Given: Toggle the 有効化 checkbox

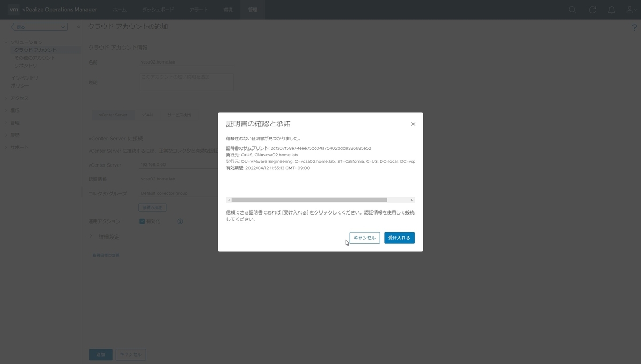Looking at the screenshot, I should [142, 221].
